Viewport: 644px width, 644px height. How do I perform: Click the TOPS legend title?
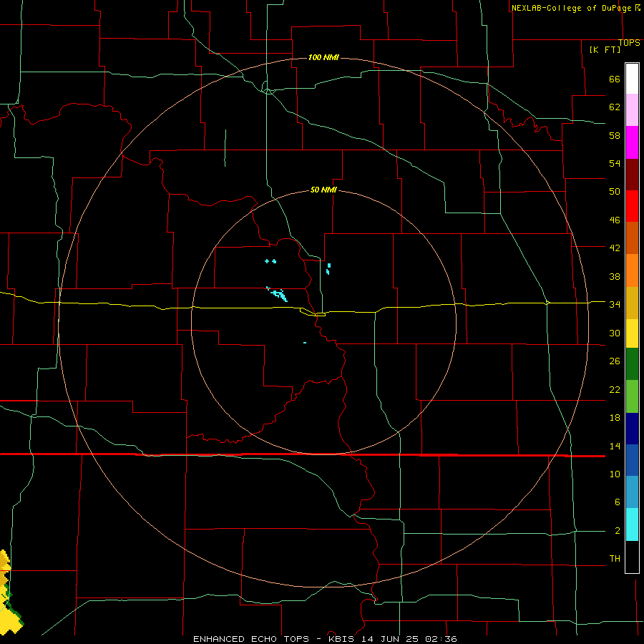click(x=629, y=43)
